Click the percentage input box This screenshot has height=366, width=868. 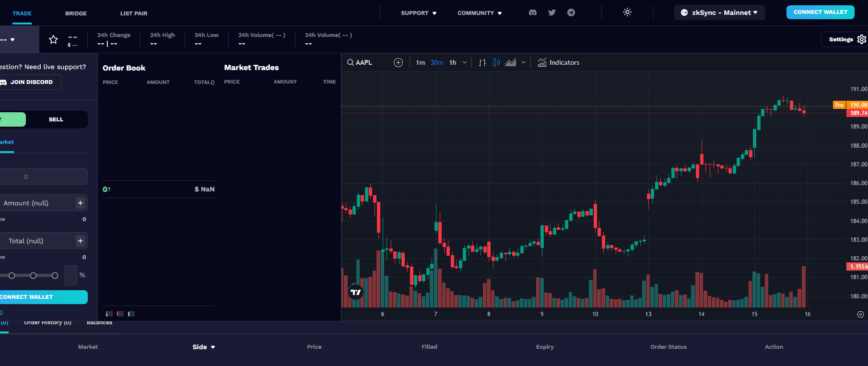(71, 275)
